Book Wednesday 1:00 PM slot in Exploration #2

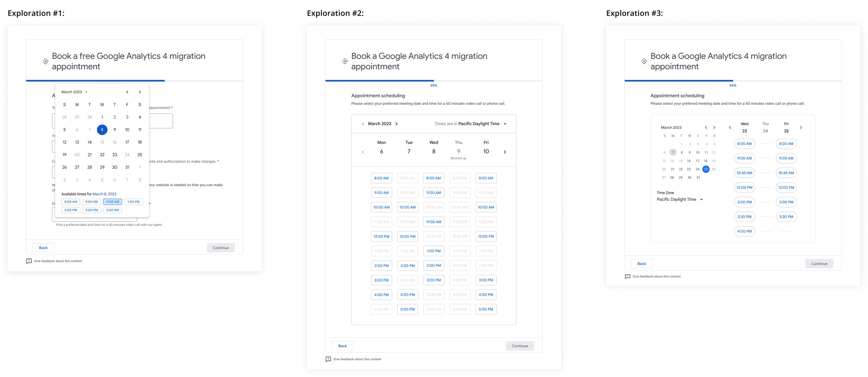coord(434,251)
